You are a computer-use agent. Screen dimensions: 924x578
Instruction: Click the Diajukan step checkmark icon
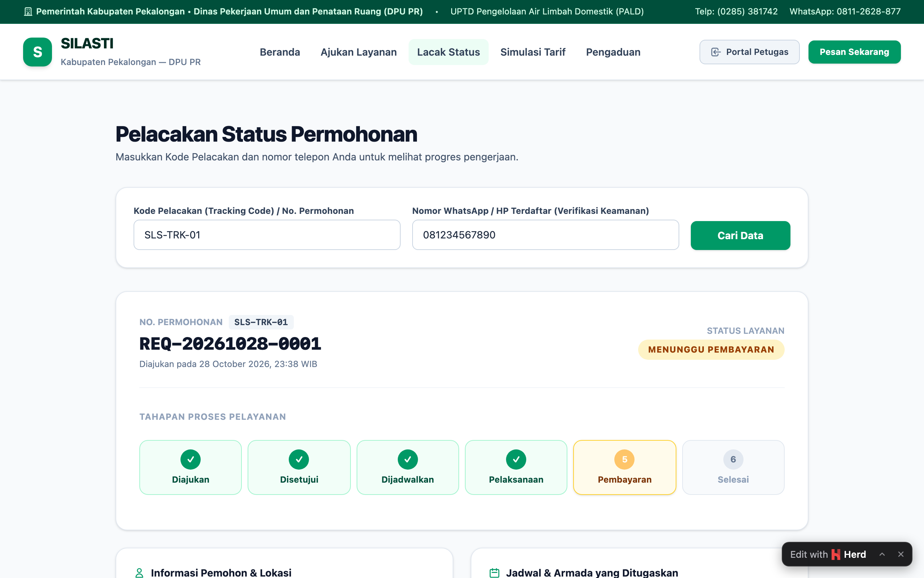coord(191,459)
